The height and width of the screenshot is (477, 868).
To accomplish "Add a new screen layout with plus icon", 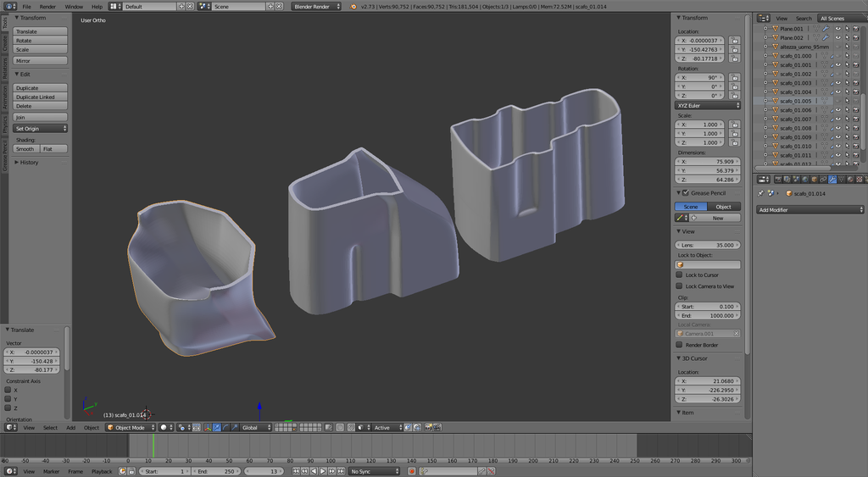I will (181, 7).
